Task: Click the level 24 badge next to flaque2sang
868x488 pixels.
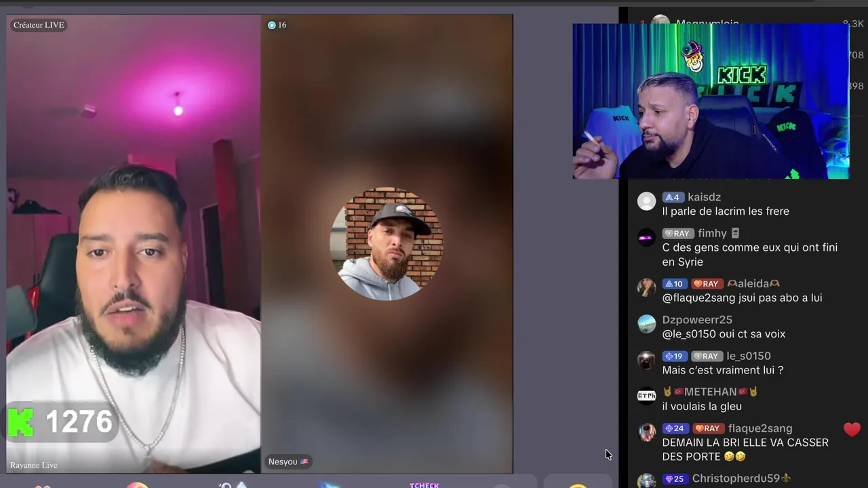Action: pos(675,428)
